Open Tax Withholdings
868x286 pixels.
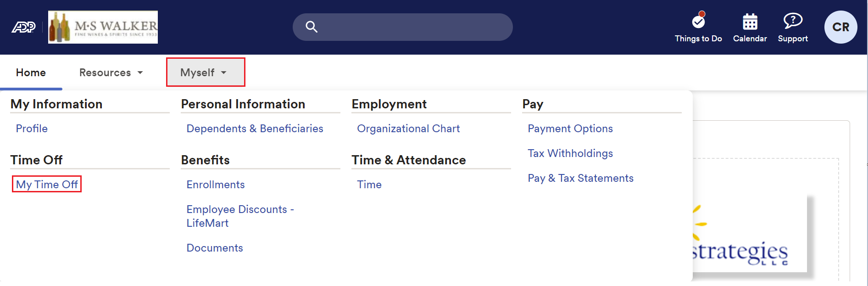pyautogui.click(x=570, y=153)
